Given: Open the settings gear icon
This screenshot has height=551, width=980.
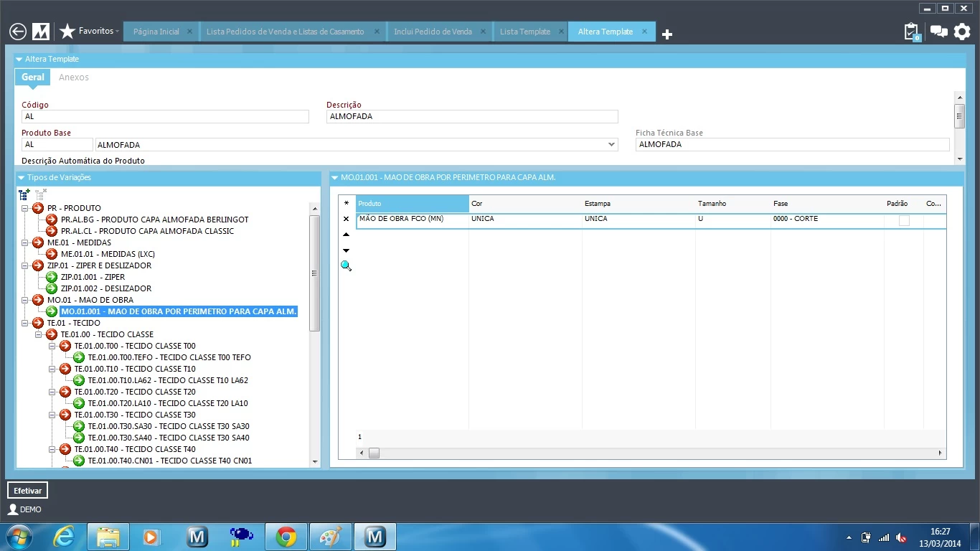Looking at the screenshot, I should [x=962, y=32].
